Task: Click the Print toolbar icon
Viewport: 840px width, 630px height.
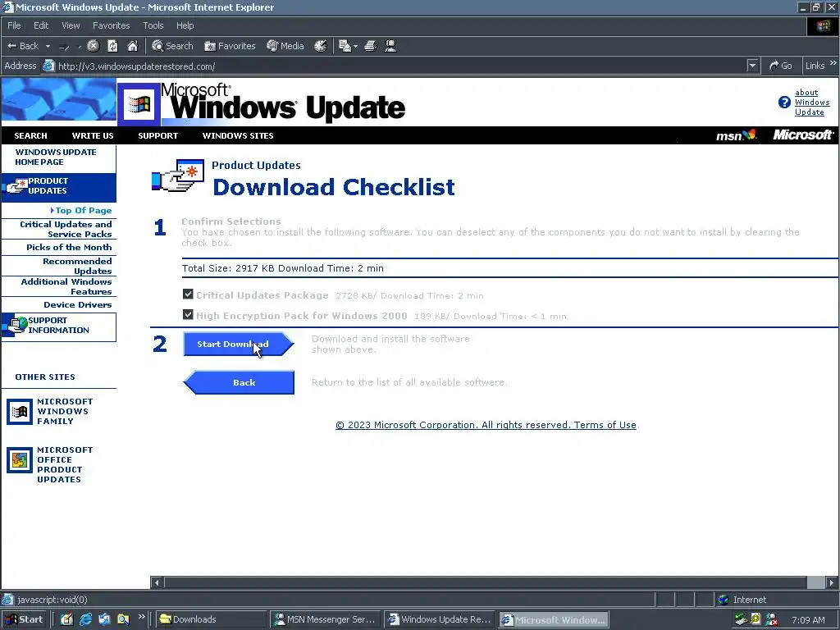Action: point(370,46)
